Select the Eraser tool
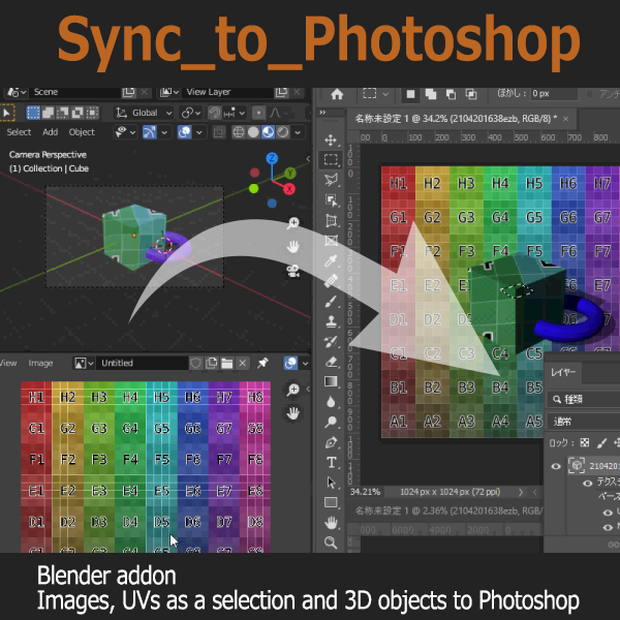 [331, 362]
